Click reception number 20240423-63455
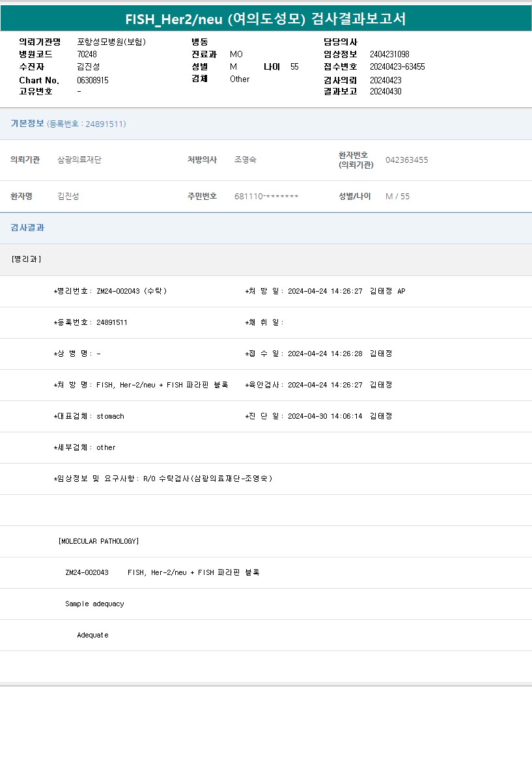 tap(397, 66)
